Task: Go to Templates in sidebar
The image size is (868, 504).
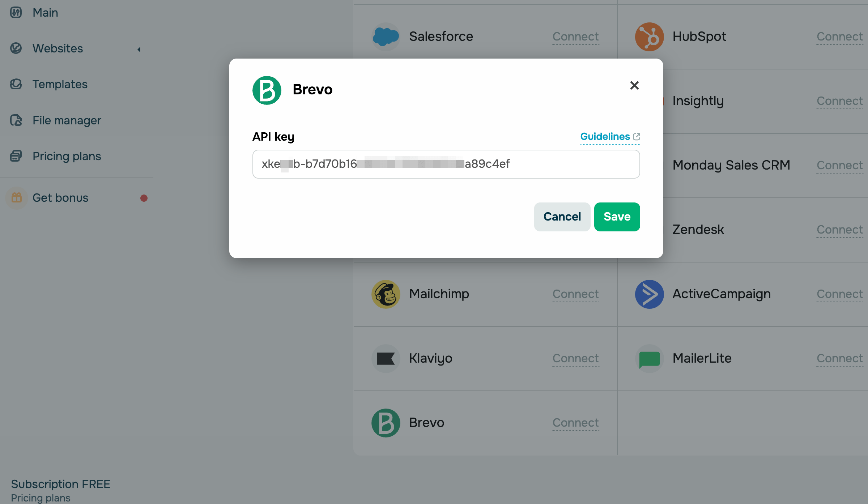Action: click(x=60, y=84)
